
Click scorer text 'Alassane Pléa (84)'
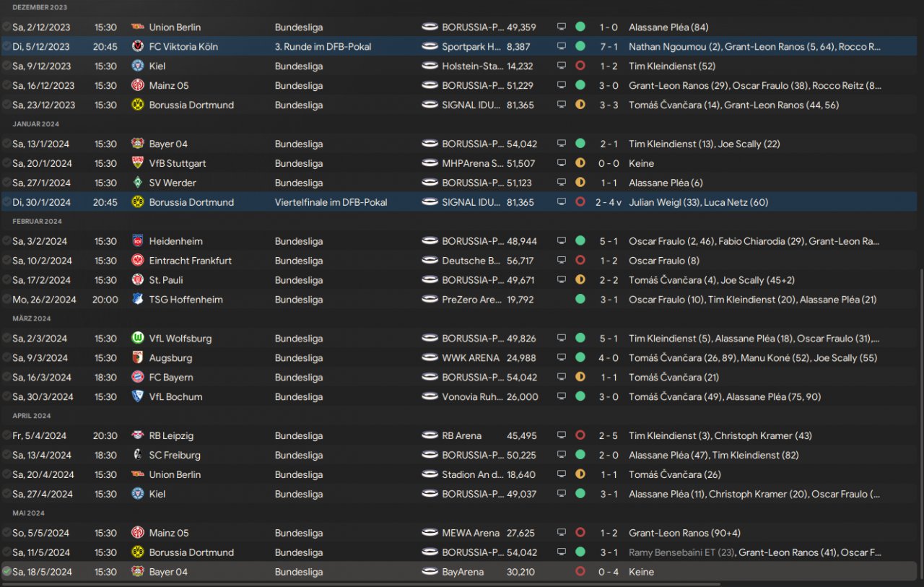point(668,27)
